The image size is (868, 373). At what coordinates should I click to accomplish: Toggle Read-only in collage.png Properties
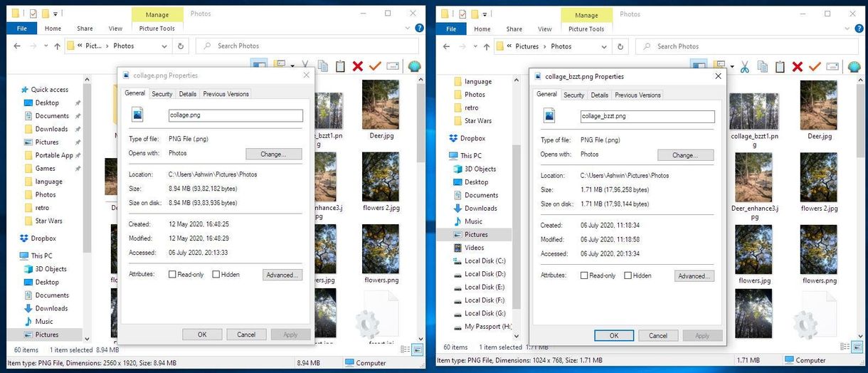(172, 274)
